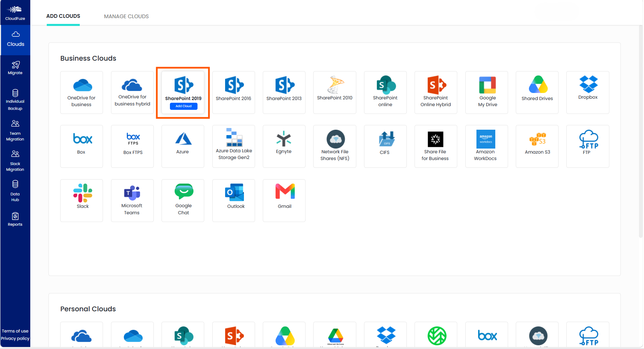Select Share File for Business
The image size is (644, 349).
[436, 146]
